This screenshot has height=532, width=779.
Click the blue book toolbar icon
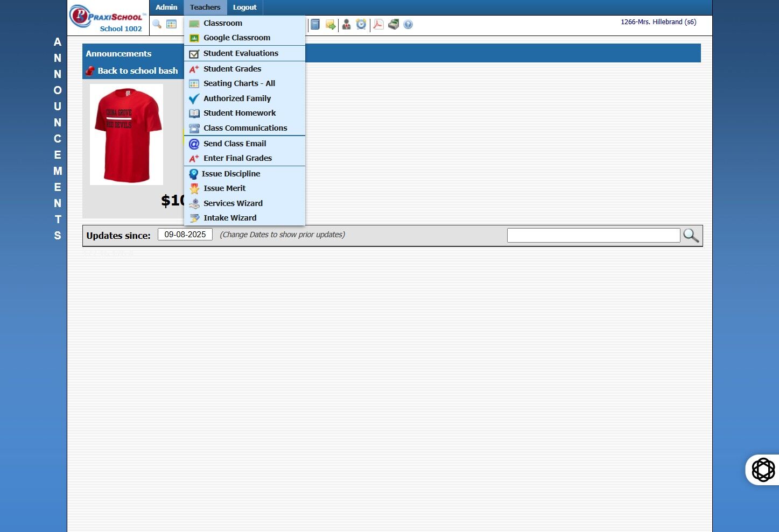(315, 24)
